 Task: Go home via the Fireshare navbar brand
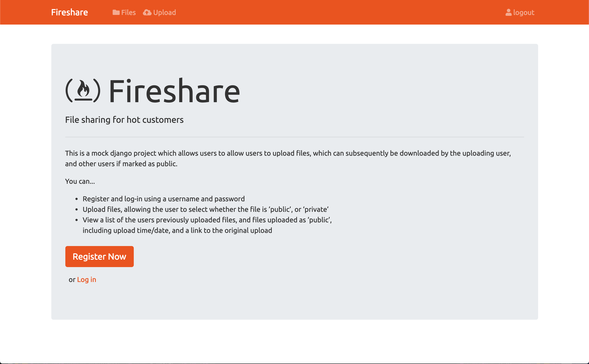coord(70,12)
